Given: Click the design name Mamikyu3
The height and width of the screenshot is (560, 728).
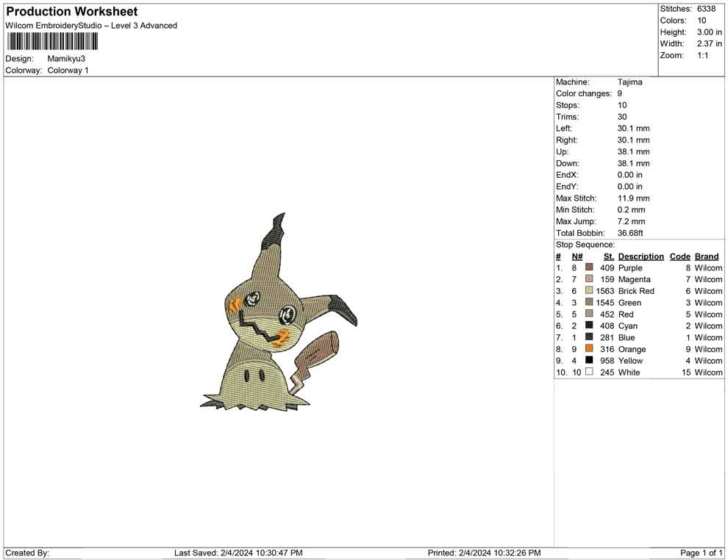Looking at the screenshot, I should tap(66, 59).
